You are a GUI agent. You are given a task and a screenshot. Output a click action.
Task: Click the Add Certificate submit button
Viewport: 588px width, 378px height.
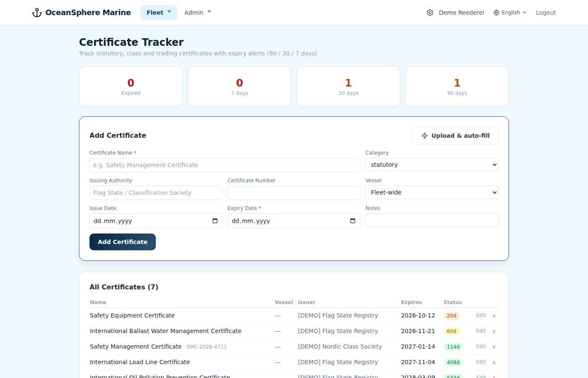coord(123,242)
